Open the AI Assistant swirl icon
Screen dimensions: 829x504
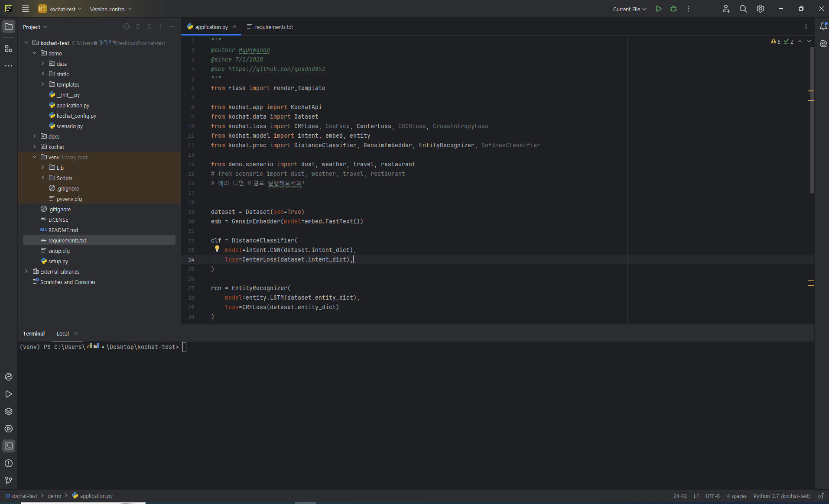(x=823, y=44)
